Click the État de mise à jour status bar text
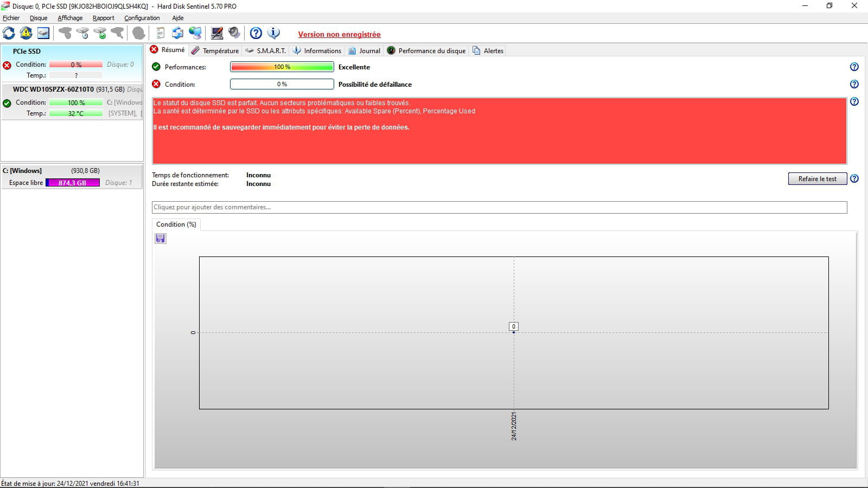The width and height of the screenshot is (868, 488). click(x=71, y=483)
